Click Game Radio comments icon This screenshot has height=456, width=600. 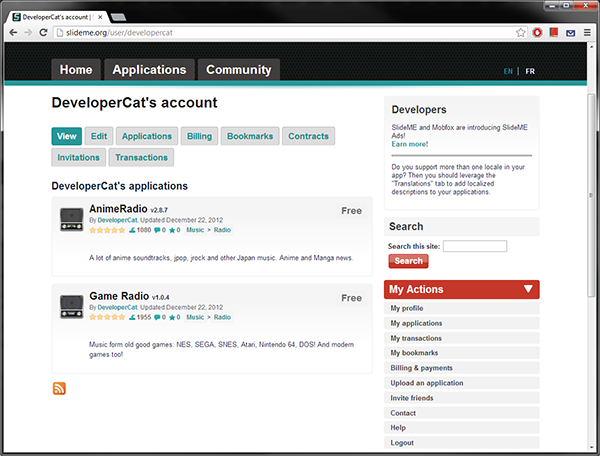pyautogui.click(x=157, y=317)
